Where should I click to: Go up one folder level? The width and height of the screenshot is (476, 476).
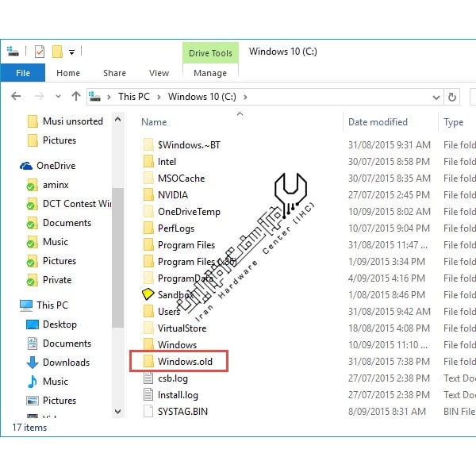pos(76,96)
